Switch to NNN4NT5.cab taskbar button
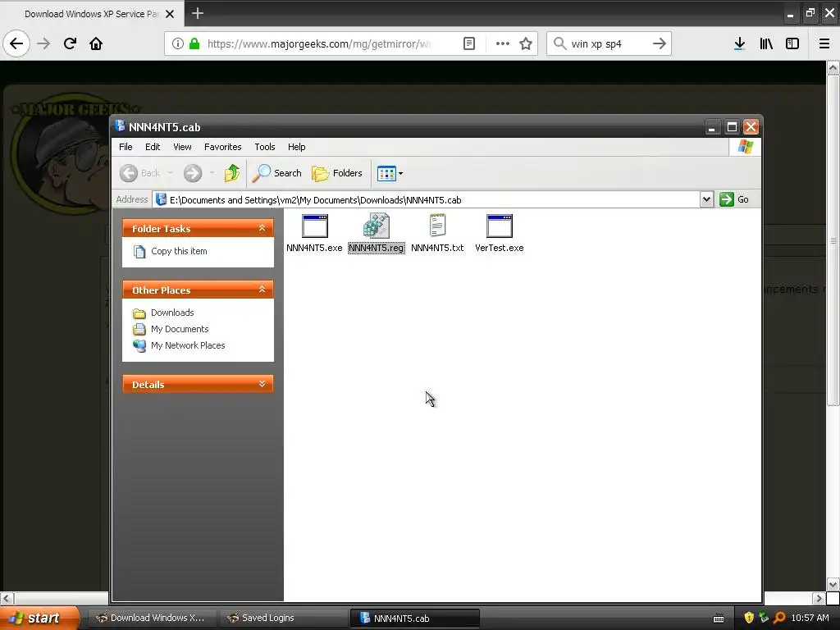Screen dimensions: 840x630 (x=414, y=618)
